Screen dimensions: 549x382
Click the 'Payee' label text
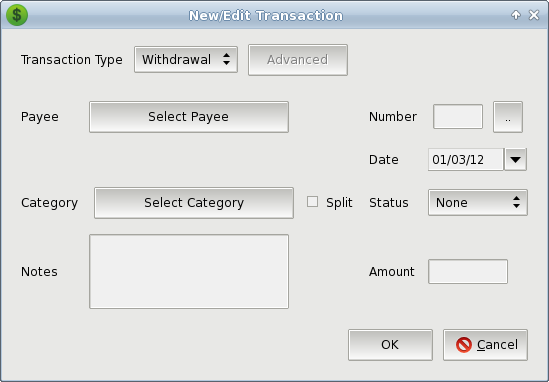(x=40, y=117)
